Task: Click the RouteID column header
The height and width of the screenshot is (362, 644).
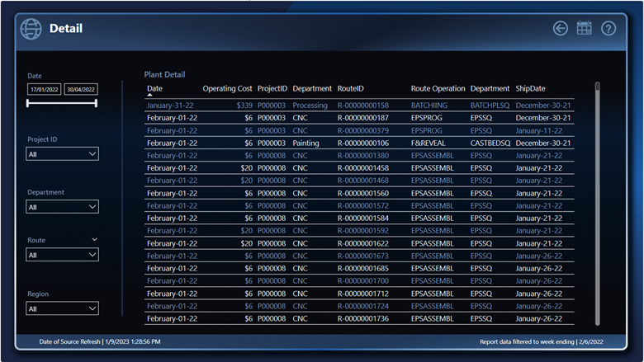Action: (351, 88)
